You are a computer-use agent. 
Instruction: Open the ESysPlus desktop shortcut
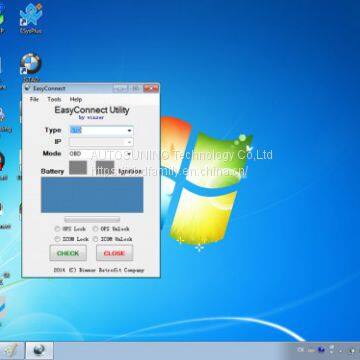(x=31, y=18)
